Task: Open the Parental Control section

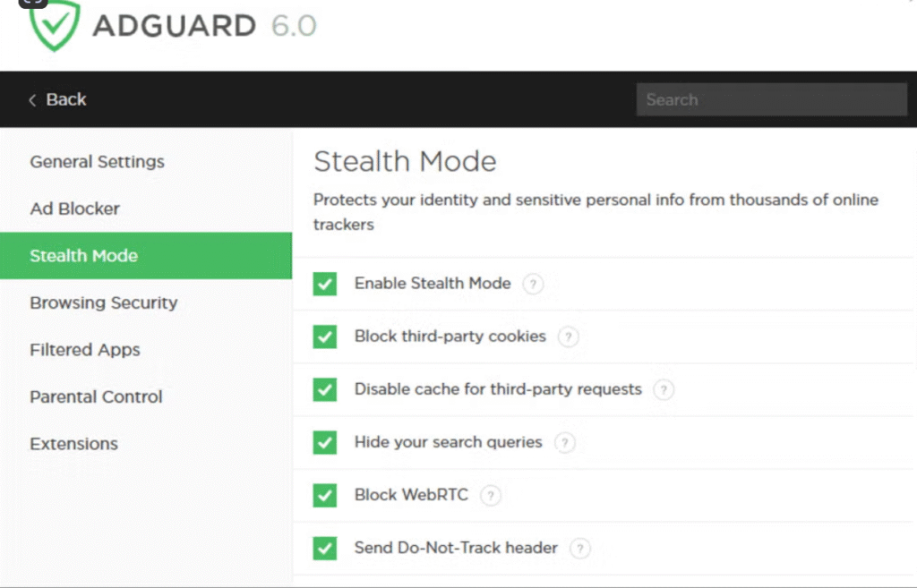Action: pyautogui.click(x=96, y=396)
